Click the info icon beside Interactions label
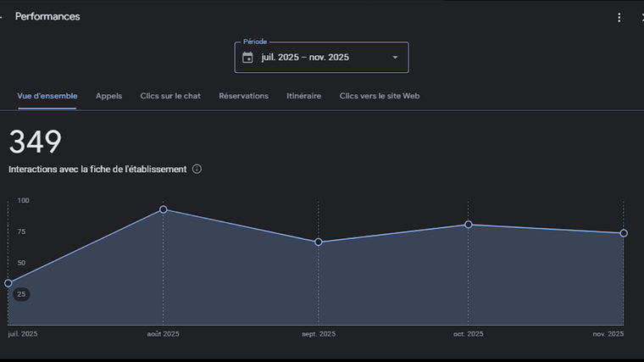 (x=197, y=170)
